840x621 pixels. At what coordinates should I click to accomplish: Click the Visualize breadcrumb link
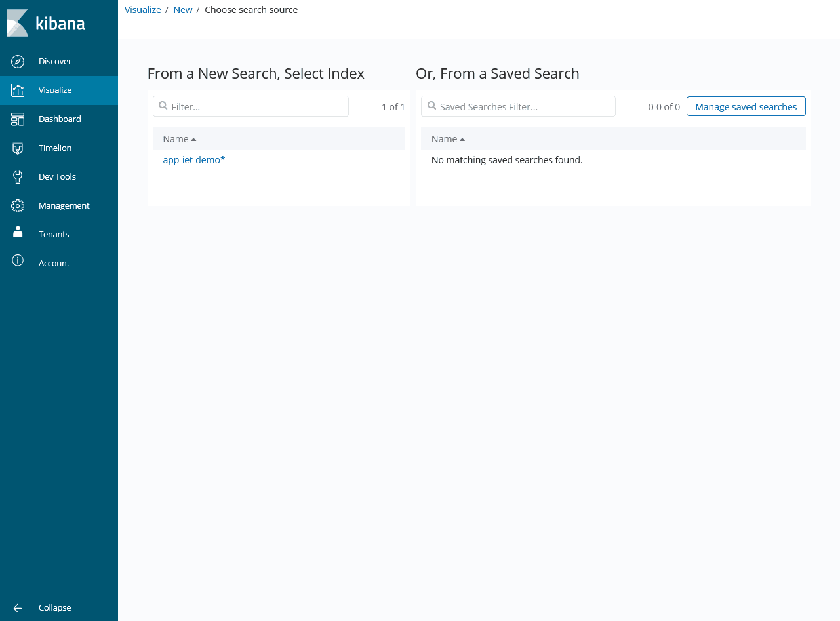pos(142,10)
